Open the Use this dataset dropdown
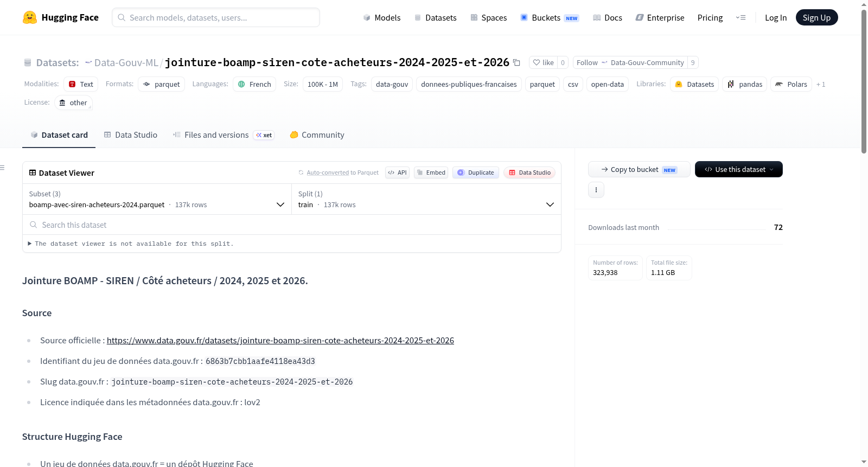This screenshot has width=868, height=467. [x=738, y=169]
